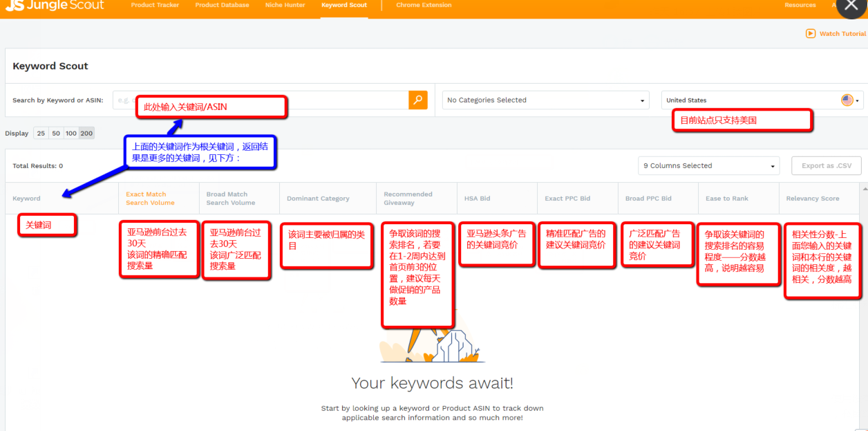This screenshot has width=868, height=431.
Task: Click the "Your keywords await!" message
Action: (x=433, y=383)
